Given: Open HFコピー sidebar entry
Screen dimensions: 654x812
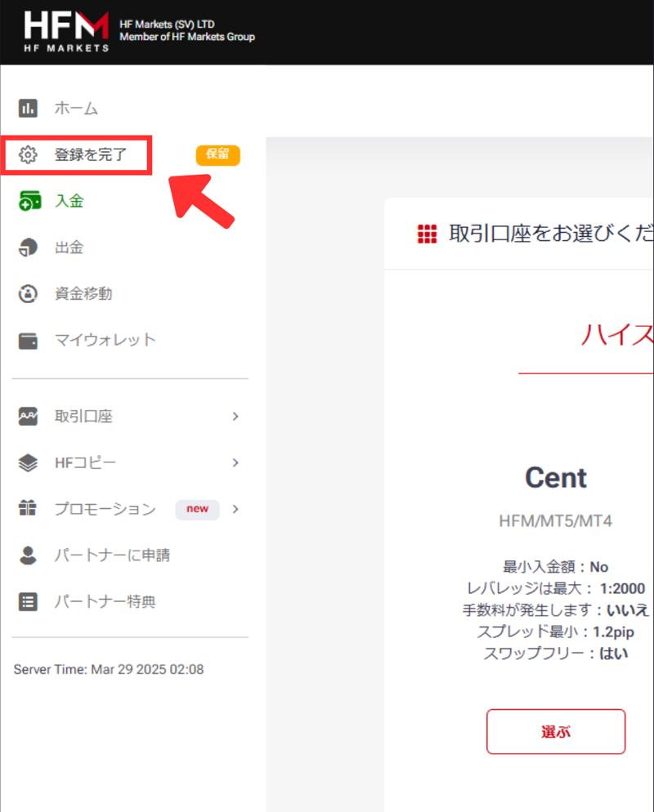Looking at the screenshot, I should pyautogui.click(x=86, y=462).
